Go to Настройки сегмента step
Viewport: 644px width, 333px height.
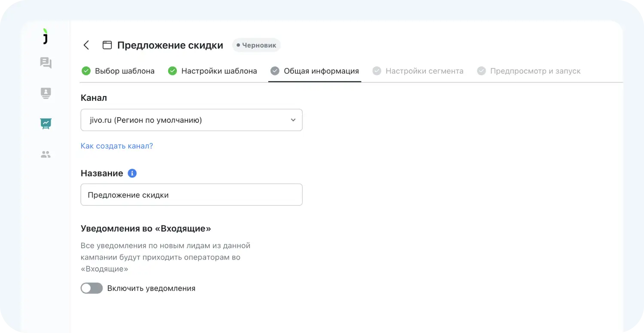pyautogui.click(x=424, y=71)
